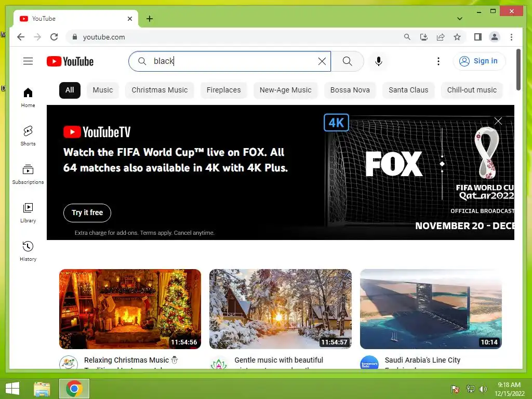Open the tab search dropdown chevron
The width and height of the screenshot is (532, 399).
coord(460,19)
